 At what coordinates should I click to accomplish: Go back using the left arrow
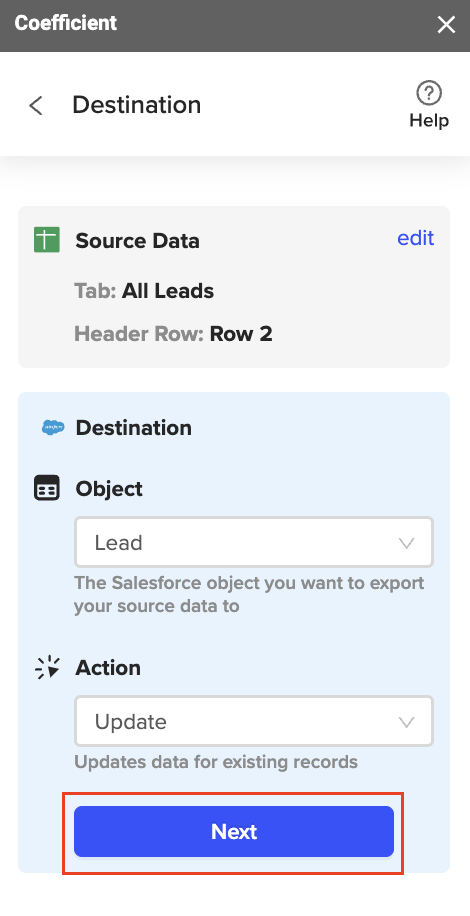pos(36,106)
